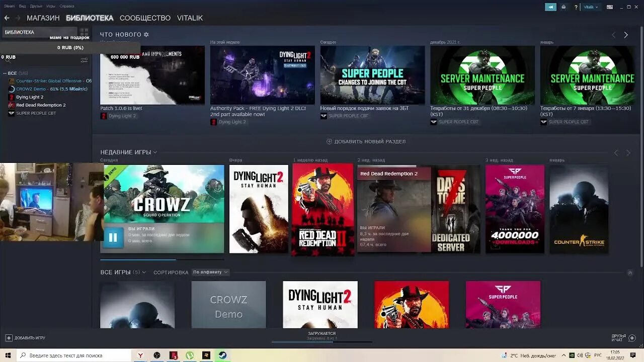Open What's New settings gear
Screen dimensions: 644x362
pos(146,35)
